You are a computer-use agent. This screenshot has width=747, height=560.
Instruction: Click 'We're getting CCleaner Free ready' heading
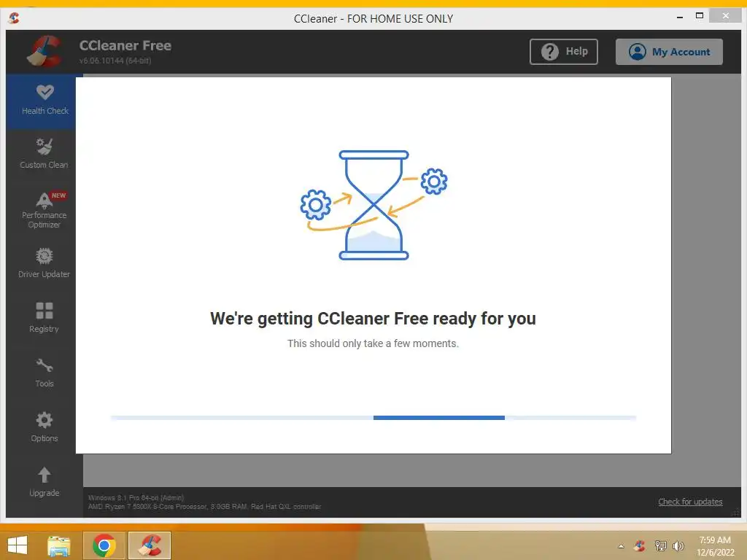click(373, 318)
